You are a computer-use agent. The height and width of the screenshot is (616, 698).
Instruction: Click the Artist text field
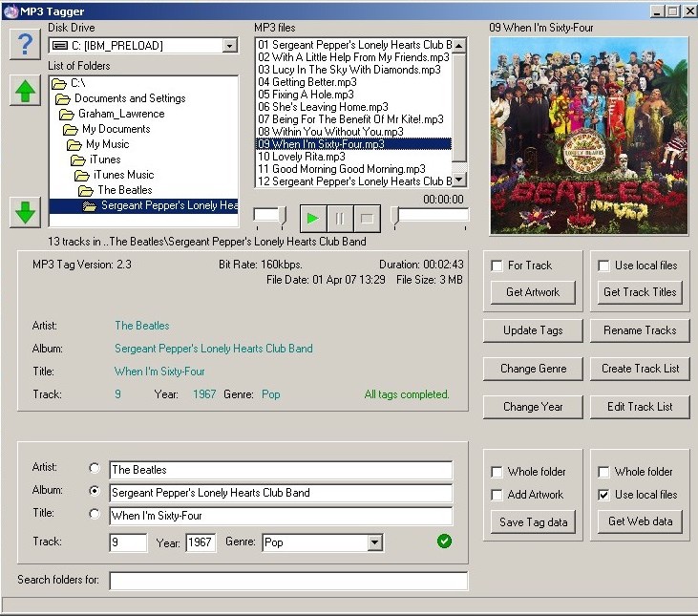(281, 470)
